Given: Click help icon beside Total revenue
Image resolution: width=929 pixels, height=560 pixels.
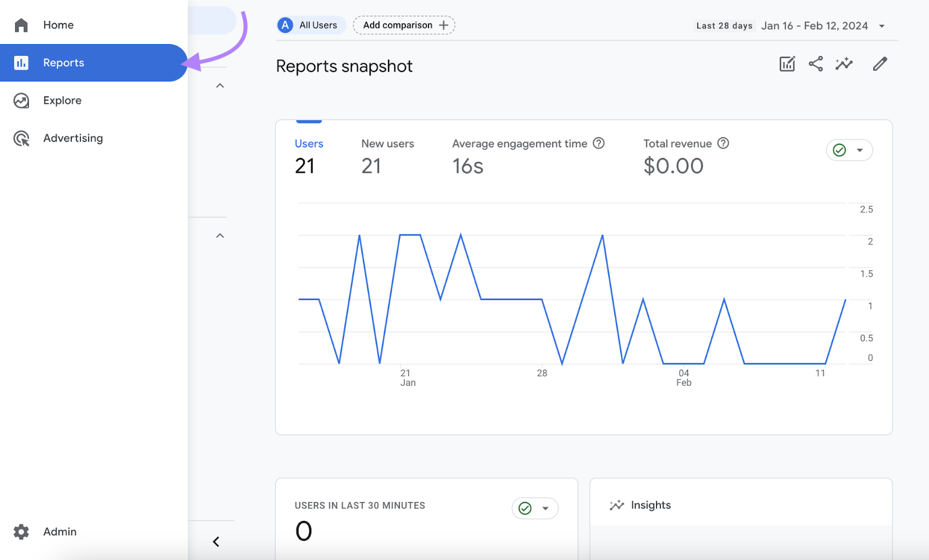Looking at the screenshot, I should pyautogui.click(x=723, y=143).
